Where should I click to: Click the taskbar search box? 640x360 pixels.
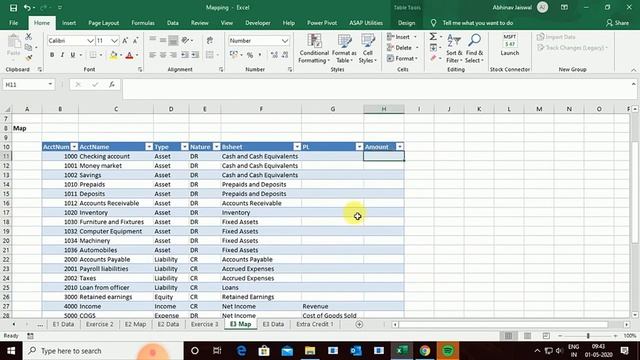pyautogui.click(x=103, y=351)
